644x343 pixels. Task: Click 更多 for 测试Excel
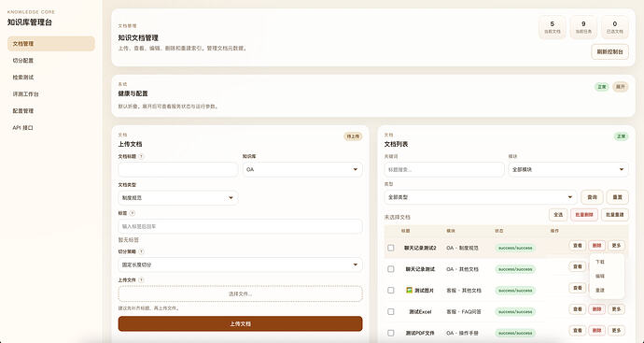coord(616,308)
